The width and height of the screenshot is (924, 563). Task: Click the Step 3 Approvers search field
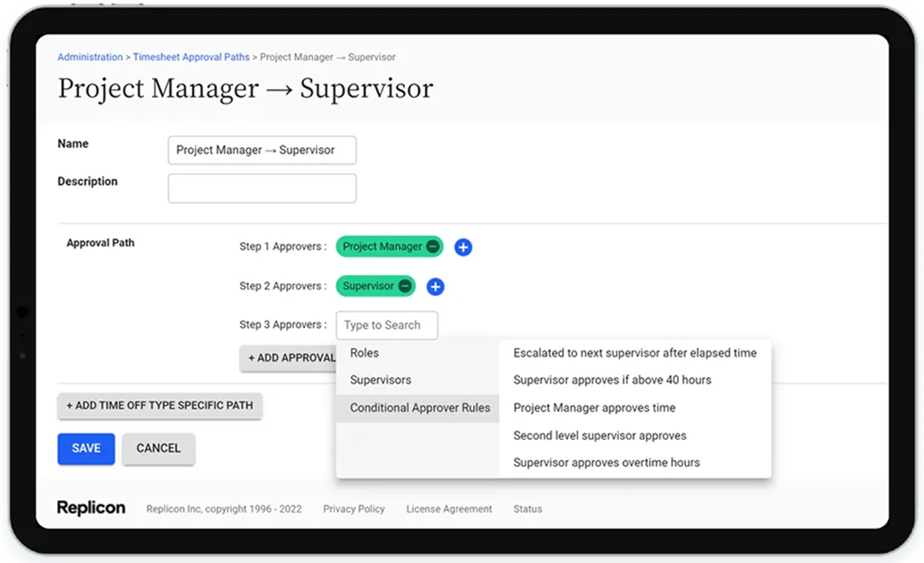click(x=387, y=325)
